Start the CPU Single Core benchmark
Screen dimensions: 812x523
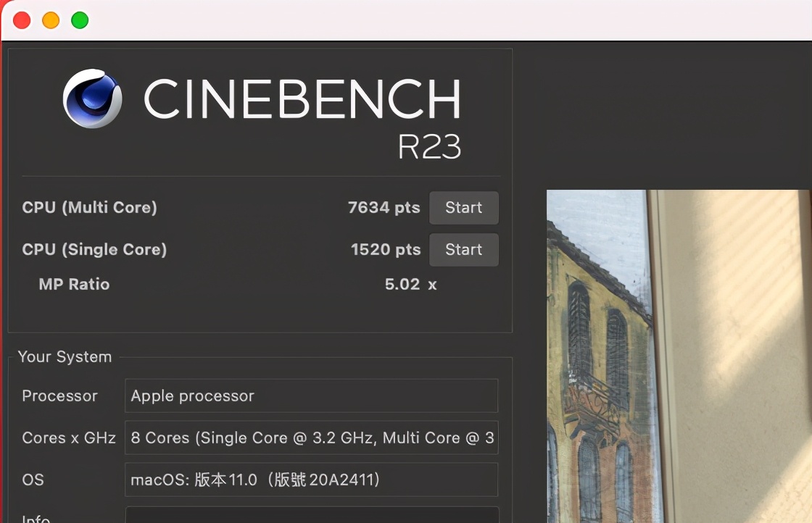(463, 250)
